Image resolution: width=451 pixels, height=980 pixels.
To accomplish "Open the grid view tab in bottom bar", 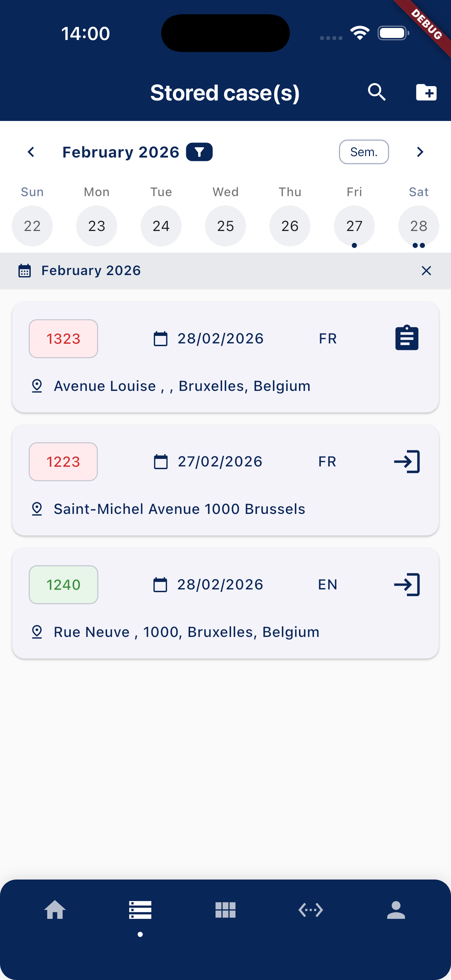I will [x=225, y=910].
